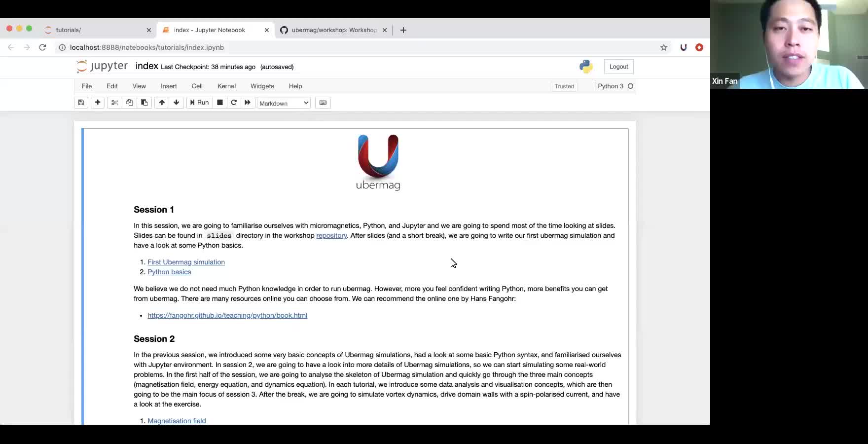Viewport: 868px width, 444px height.
Task: Open the First Ubermag simulation link
Action: pyautogui.click(x=186, y=262)
